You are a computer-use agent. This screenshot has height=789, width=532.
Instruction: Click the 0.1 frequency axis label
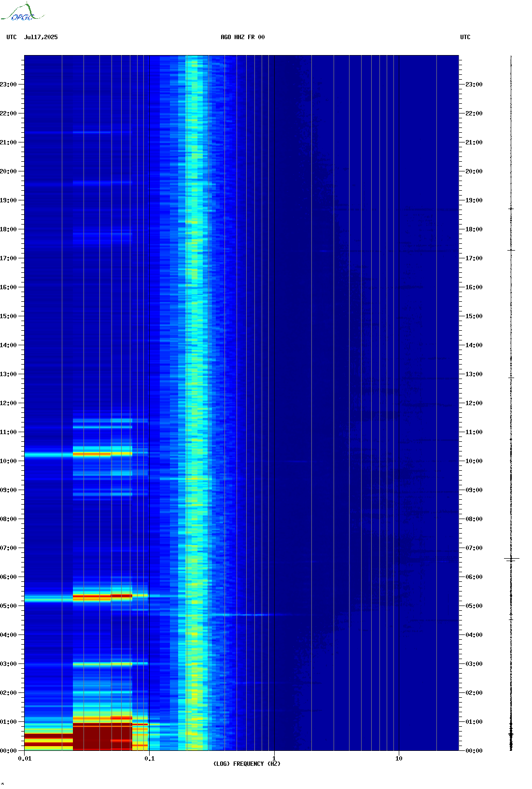pos(150,759)
